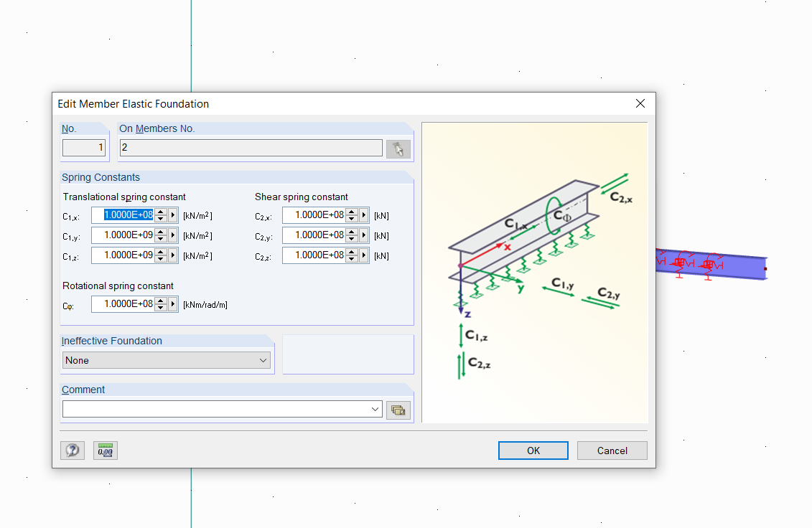Click the C2,z shear spring value field
The height and width of the screenshot is (528, 812).
(314, 255)
